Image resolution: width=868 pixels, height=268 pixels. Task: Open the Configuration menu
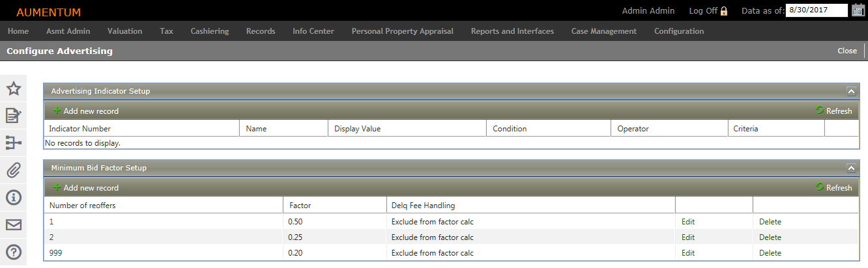pyautogui.click(x=679, y=31)
